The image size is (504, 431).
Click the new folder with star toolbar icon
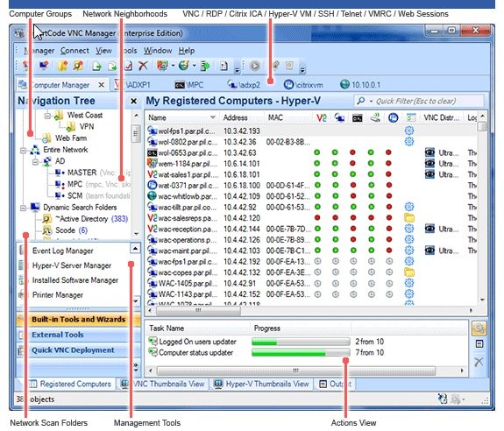(x=63, y=66)
